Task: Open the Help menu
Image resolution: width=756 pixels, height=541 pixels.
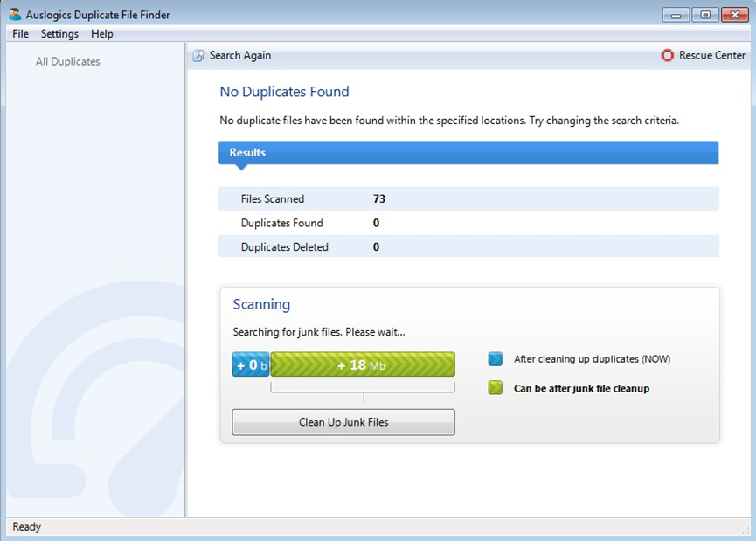Action: coord(101,34)
